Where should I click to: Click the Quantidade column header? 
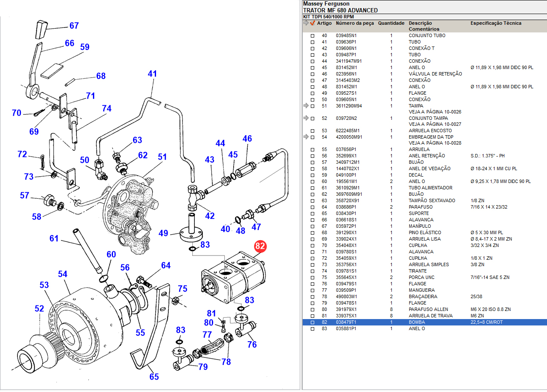(x=391, y=23)
